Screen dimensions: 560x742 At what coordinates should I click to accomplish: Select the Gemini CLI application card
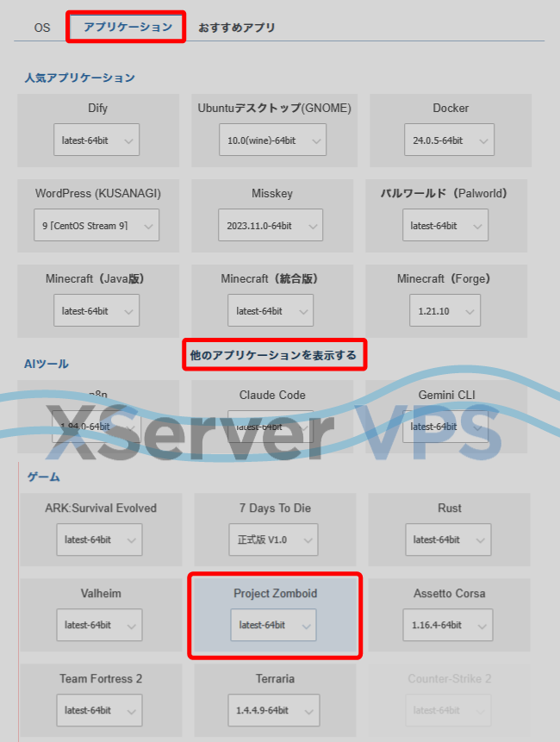click(445, 396)
